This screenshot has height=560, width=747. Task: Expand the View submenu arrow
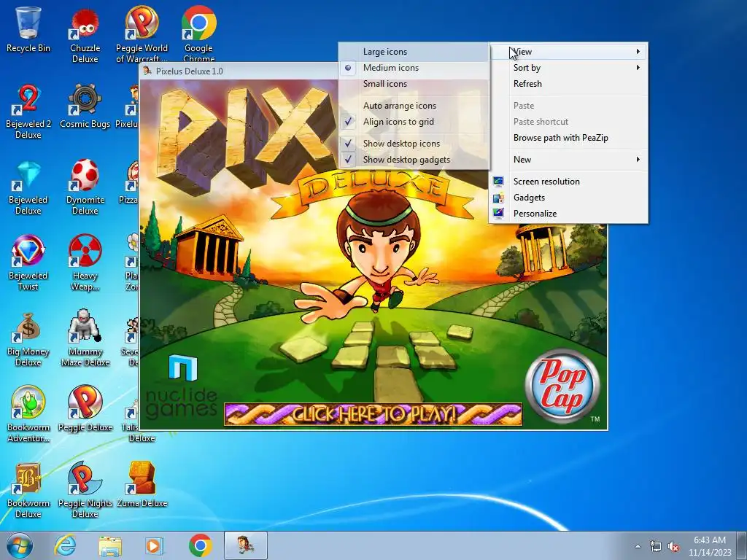tap(638, 52)
